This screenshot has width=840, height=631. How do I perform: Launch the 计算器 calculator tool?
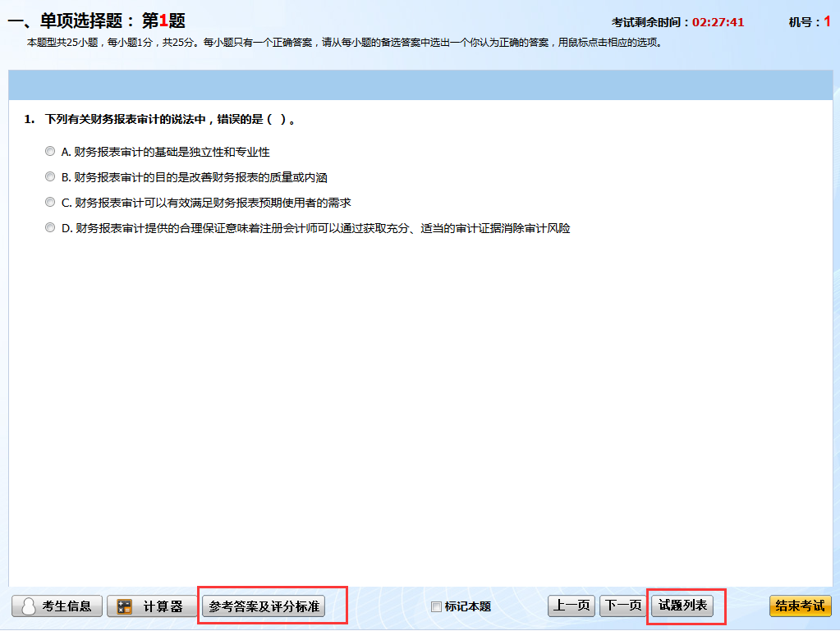(153, 606)
